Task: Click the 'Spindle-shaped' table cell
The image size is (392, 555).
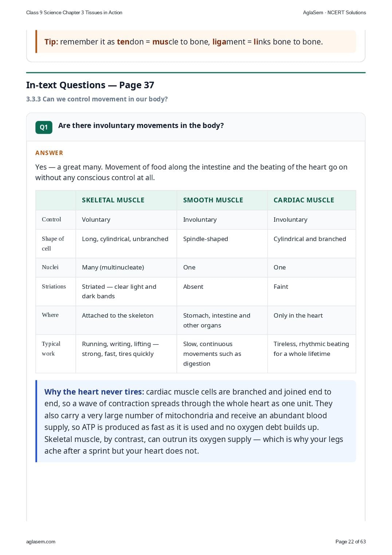Action: [x=205, y=239]
